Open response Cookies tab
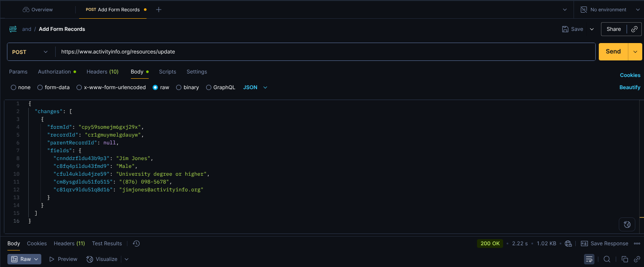 [37, 244]
